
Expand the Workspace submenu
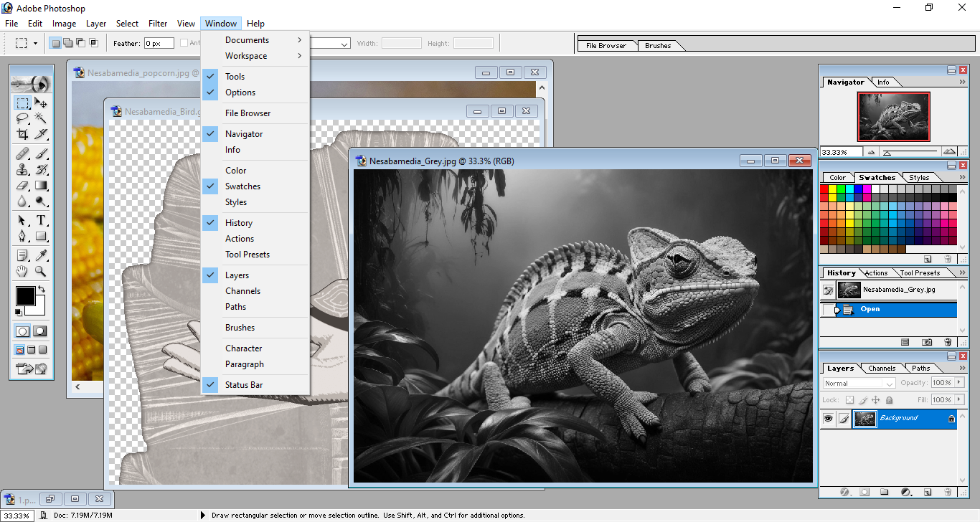(246, 56)
